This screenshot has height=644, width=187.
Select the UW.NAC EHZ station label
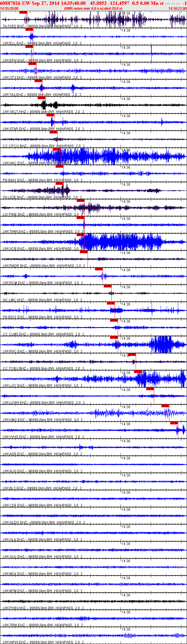click(13, 163)
